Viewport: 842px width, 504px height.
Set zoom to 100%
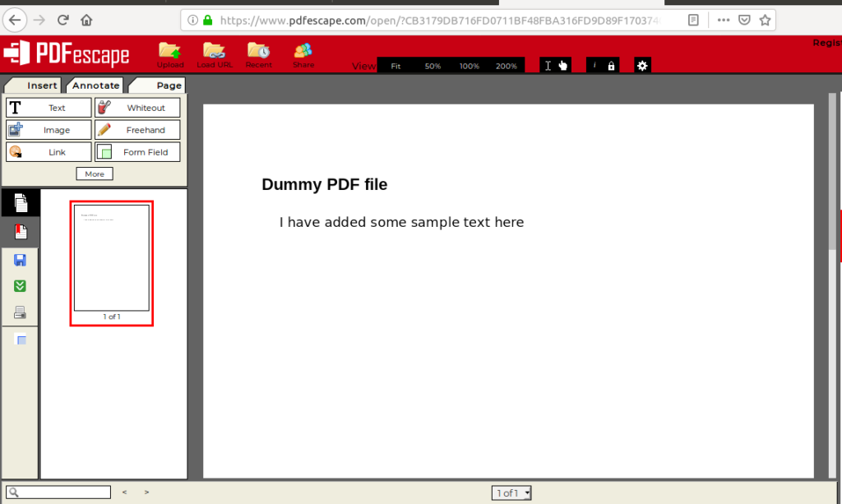tap(469, 66)
